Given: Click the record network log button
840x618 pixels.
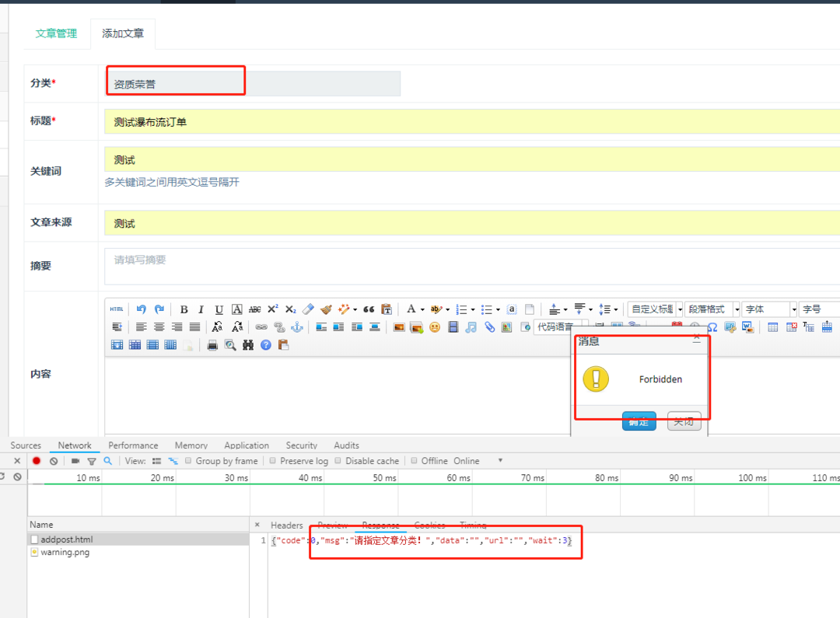Looking at the screenshot, I should [x=37, y=460].
